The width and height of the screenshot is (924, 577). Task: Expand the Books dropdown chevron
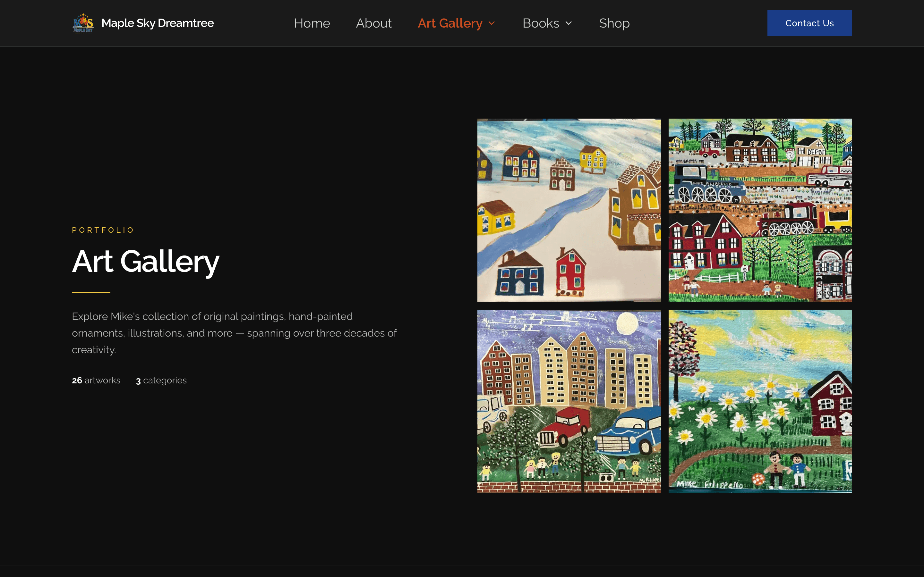569,23
